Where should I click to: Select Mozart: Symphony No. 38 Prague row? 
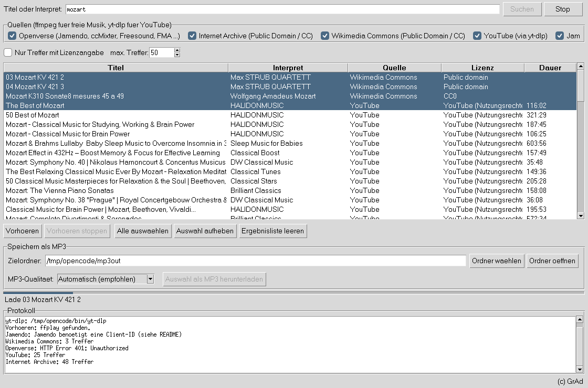click(x=290, y=200)
